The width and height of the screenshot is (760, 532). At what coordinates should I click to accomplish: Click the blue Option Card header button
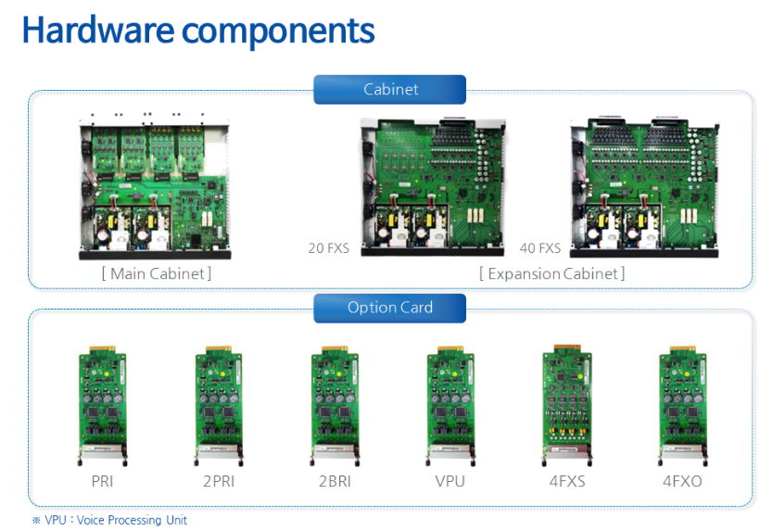pyautogui.click(x=389, y=308)
